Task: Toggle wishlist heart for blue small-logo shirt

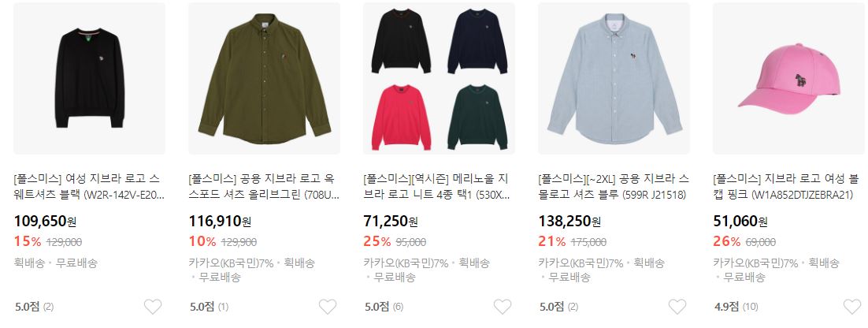Action: (677, 307)
